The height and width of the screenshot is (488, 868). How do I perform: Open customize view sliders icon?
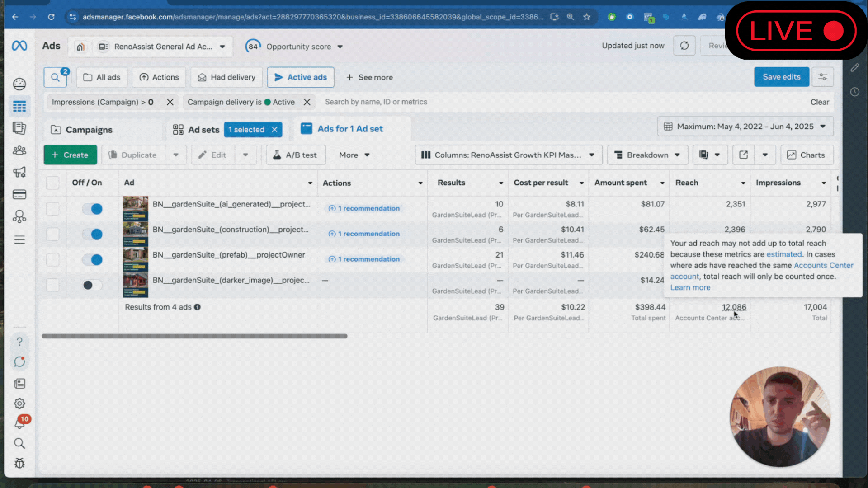[x=823, y=77]
